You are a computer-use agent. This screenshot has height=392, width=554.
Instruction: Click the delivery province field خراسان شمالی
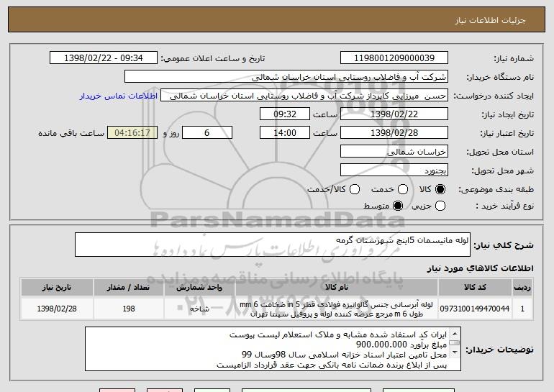pyautogui.click(x=394, y=152)
